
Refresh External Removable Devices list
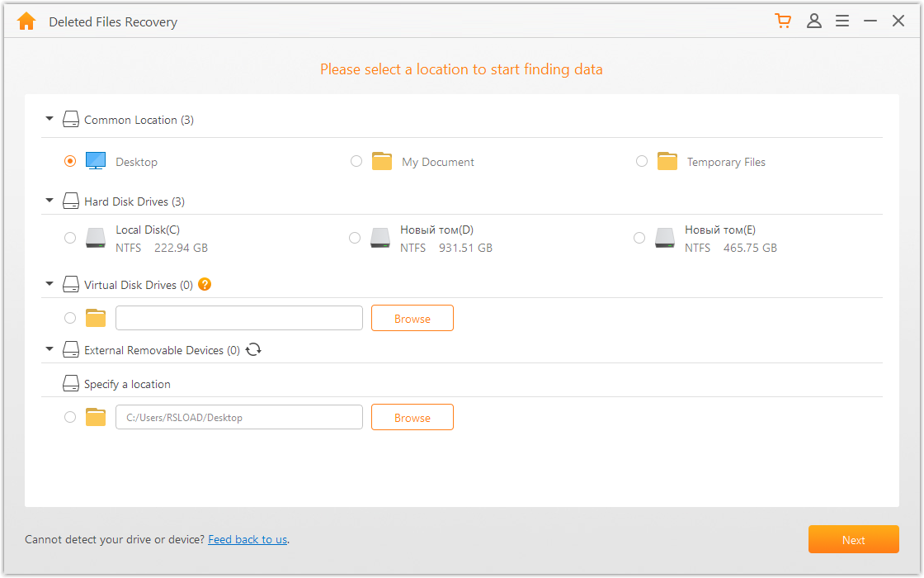point(253,350)
